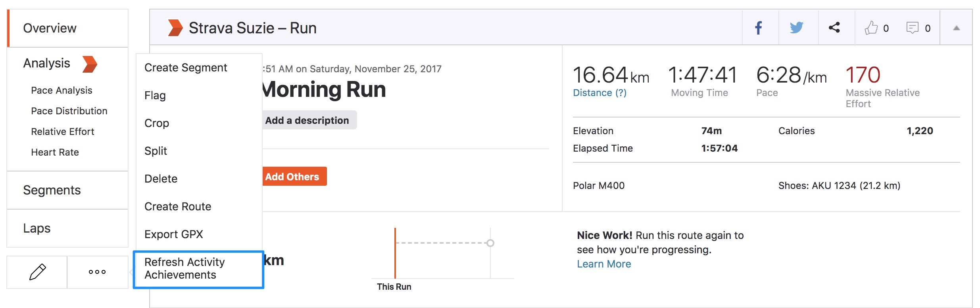Click the Add Others button
This screenshot has width=980, height=308.
click(x=293, y=177)
